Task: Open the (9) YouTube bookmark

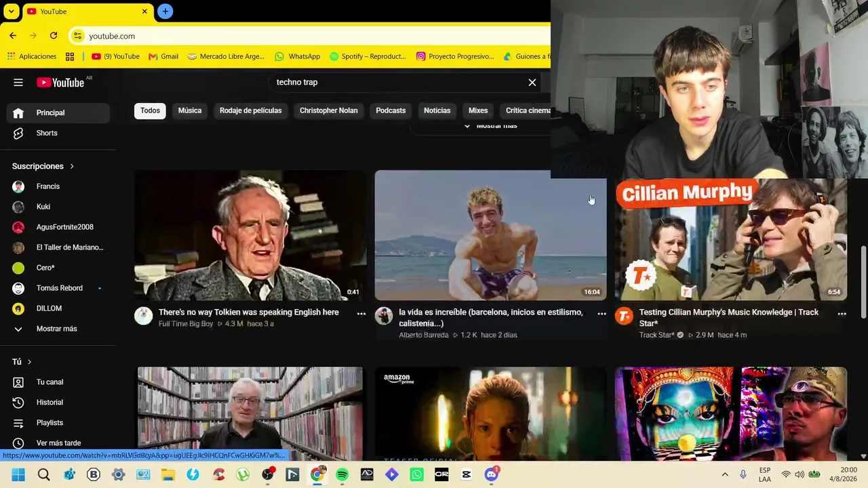Action: [x=115, y=56]
